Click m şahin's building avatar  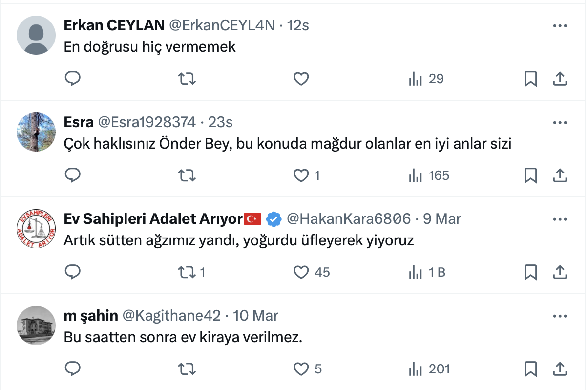[36, 325]
